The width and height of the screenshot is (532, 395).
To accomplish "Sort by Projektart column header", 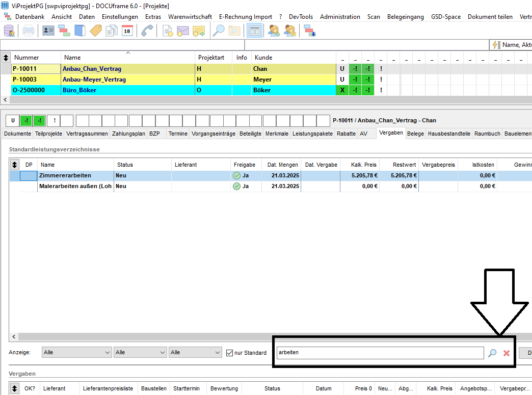I will 214,58.
